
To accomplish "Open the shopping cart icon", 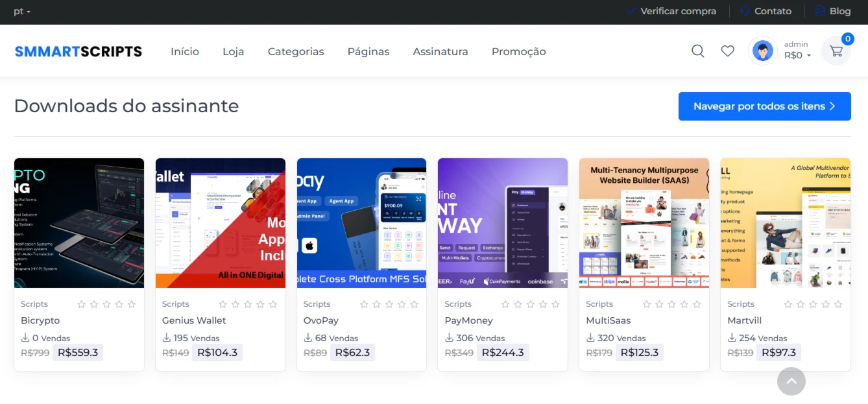I will click(836, 51).
